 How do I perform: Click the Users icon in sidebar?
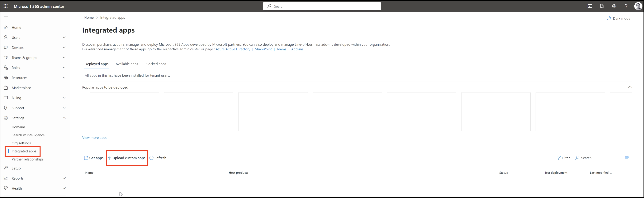click(x=6, y=37)
